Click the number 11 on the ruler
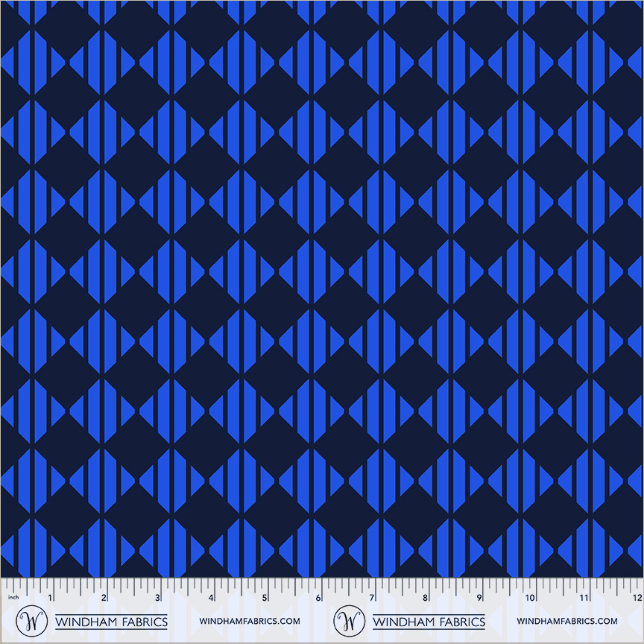This screenshot has height=644, width=644. (x=584, y=598)
